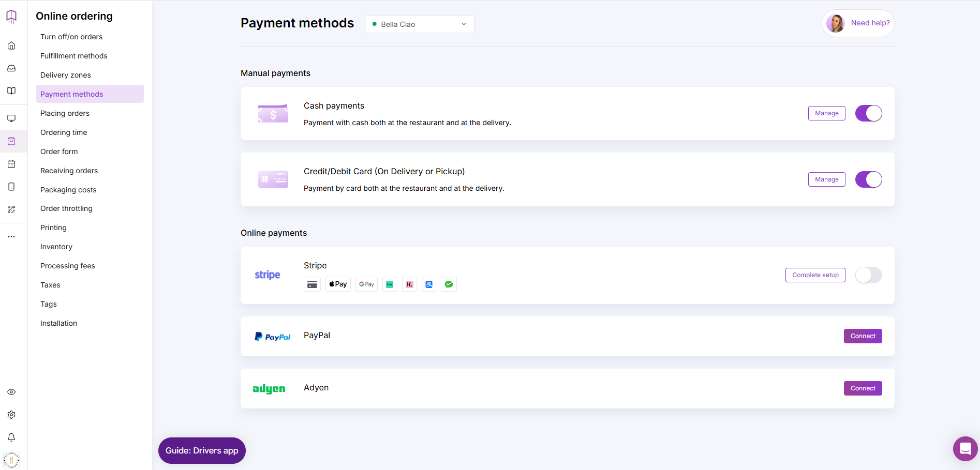Open the home icon in left rail
Screen dimensions: 980x470
point(11,46)
